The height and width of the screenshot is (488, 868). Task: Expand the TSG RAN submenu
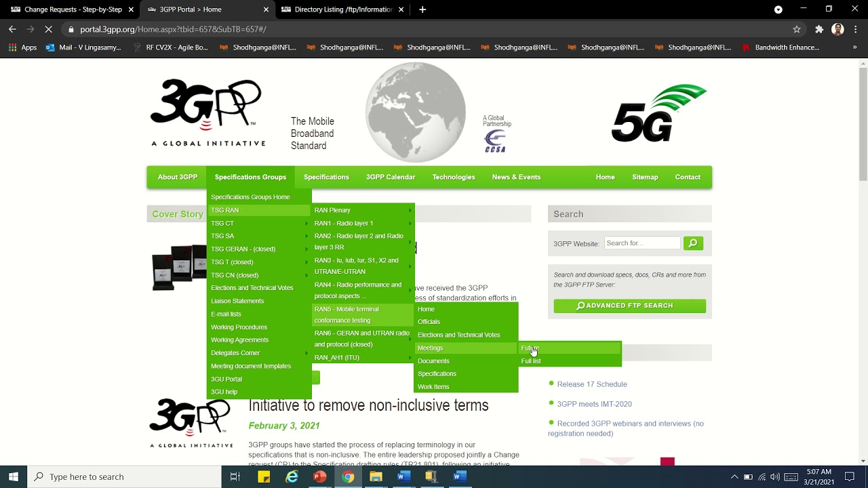point(259,210)
